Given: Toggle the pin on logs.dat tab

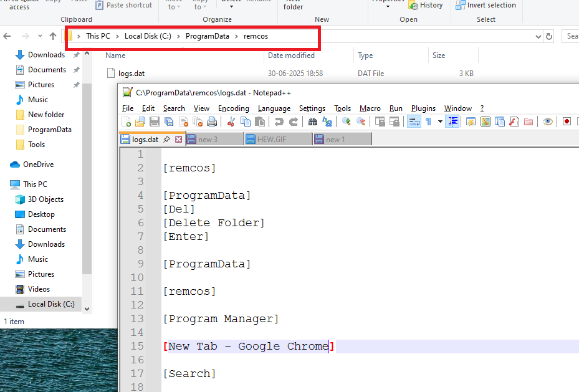Looking at the screenshot, I should pyautogui.click(x=167, y=139).
